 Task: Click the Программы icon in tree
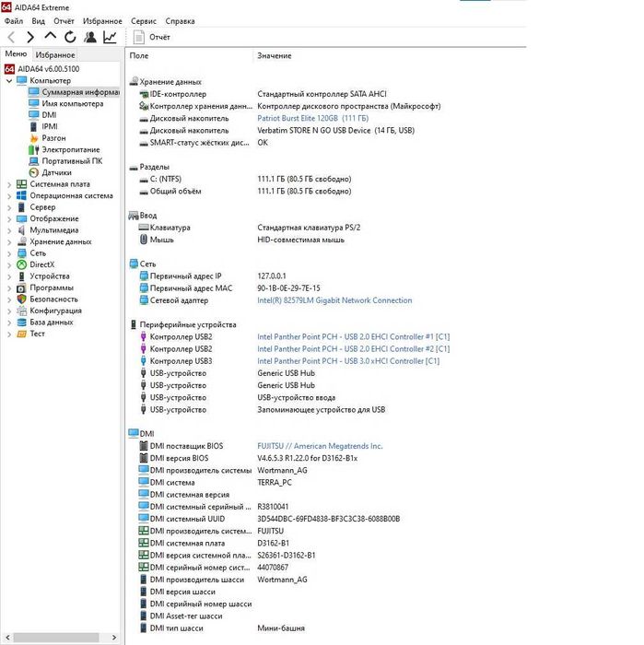point(21,287)
